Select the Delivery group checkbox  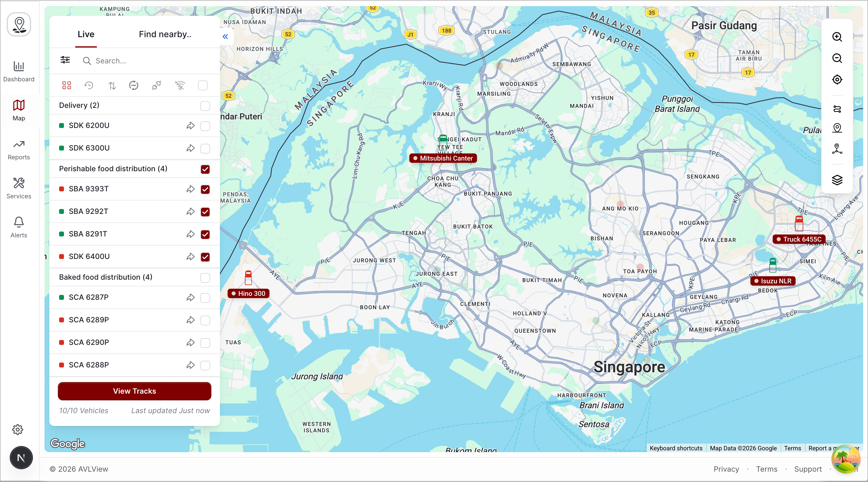pyautogui.click(x=205, y=106)
